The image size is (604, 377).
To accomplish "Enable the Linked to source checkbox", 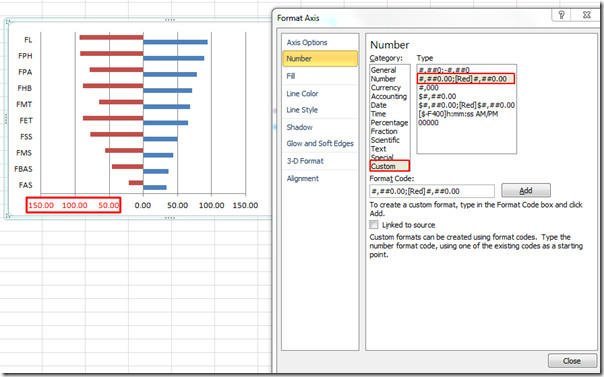I will pos(374,225).
